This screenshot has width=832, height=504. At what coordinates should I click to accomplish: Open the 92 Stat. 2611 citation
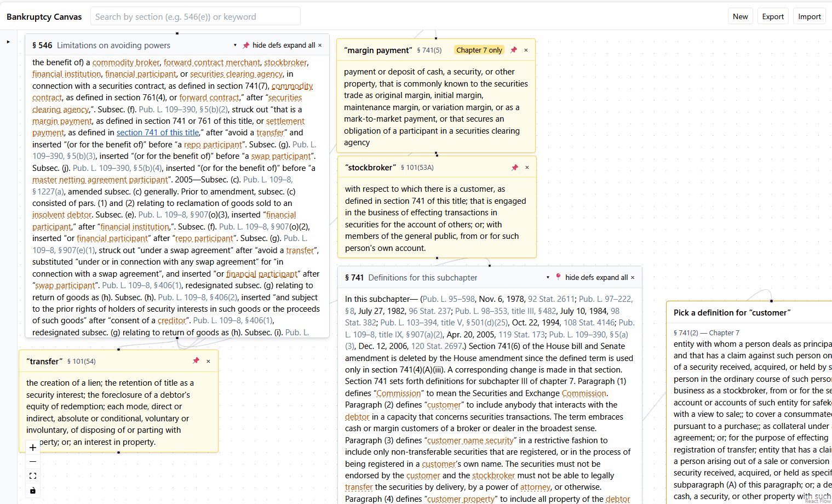[x=551, y=299]
